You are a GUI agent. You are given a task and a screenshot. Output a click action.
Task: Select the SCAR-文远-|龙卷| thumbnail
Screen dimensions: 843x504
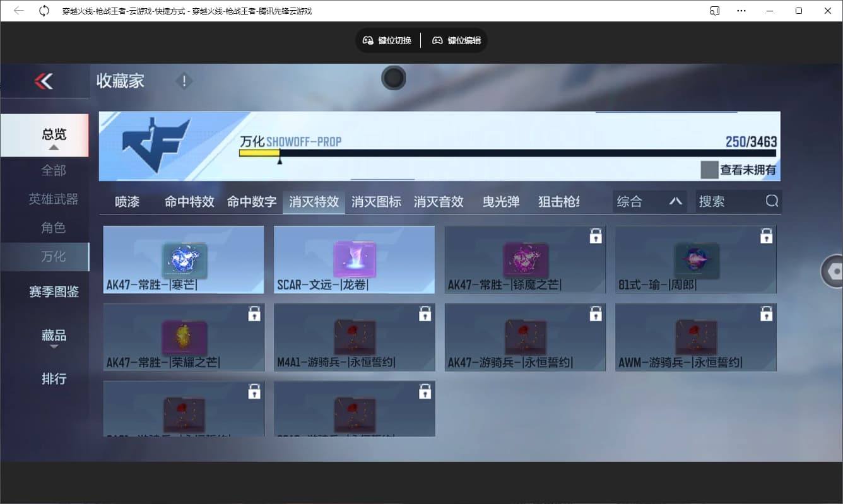click(x=354, y=259)
